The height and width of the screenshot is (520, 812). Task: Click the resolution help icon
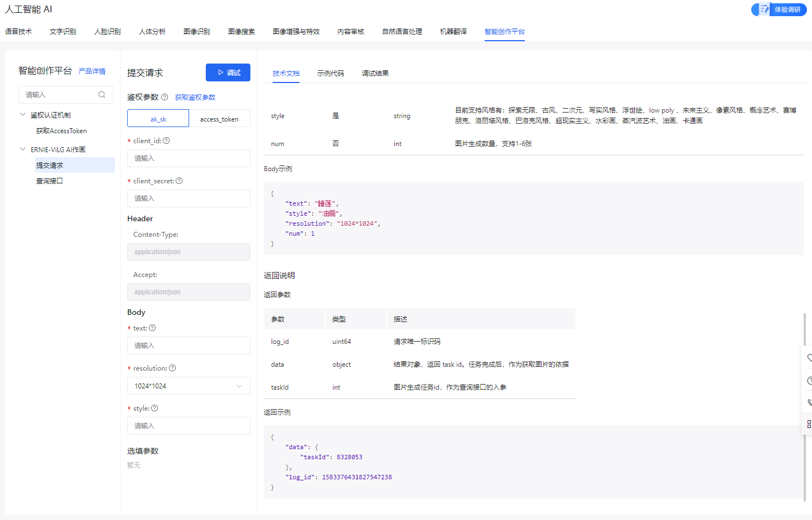pos(172,368)
